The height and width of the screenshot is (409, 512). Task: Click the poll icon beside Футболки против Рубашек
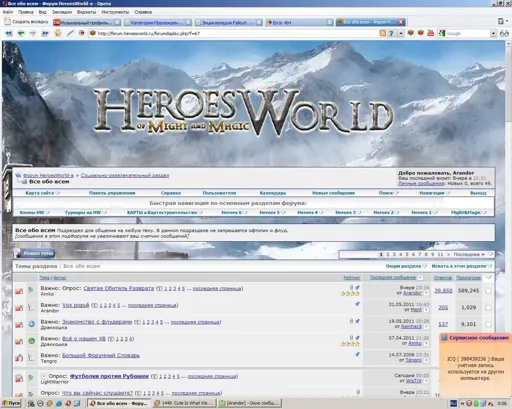pyautogui.click(x=31, y=378)
